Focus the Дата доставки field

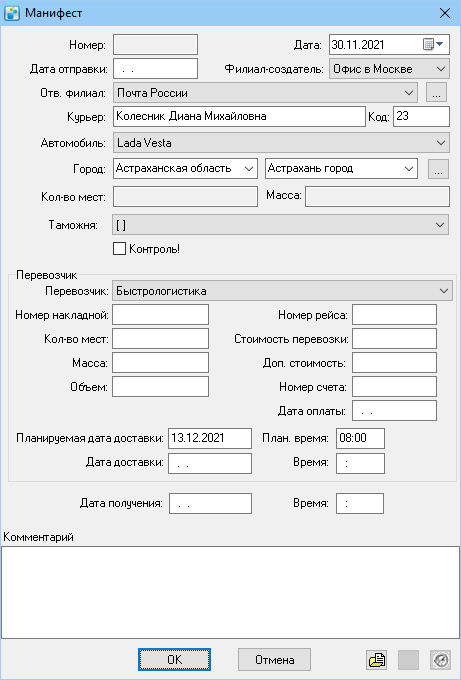tap(210, 463)
